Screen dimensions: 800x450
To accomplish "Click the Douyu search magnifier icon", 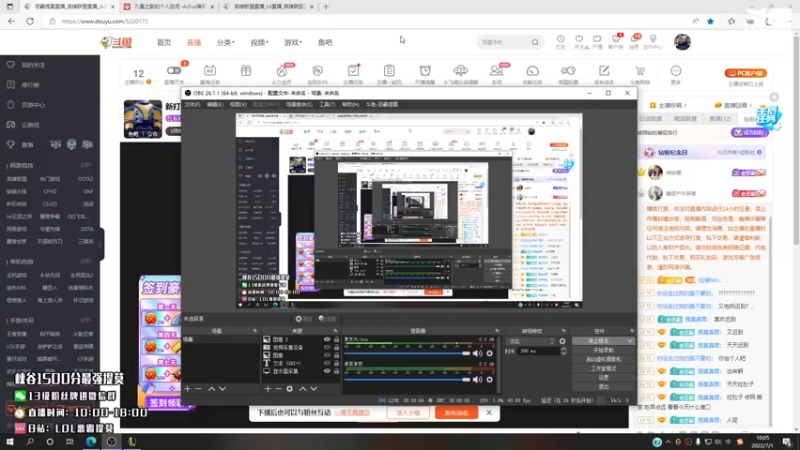I will click(535, 42).
